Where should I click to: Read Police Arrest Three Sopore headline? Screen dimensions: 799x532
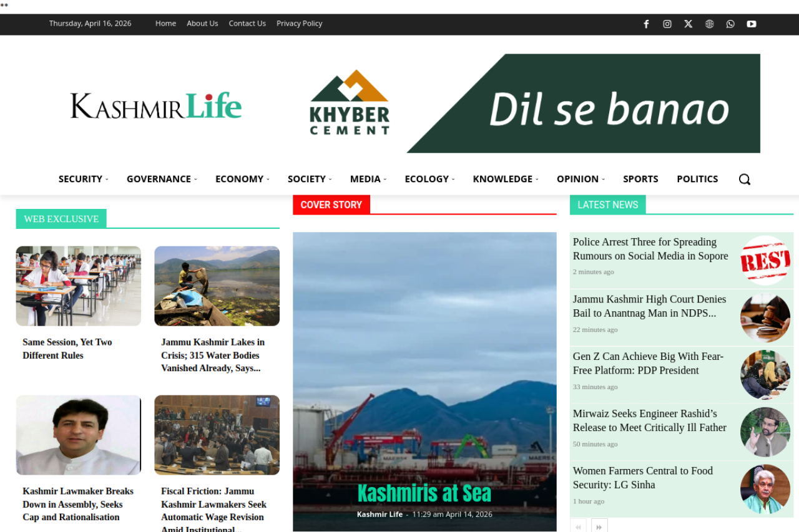650,249
